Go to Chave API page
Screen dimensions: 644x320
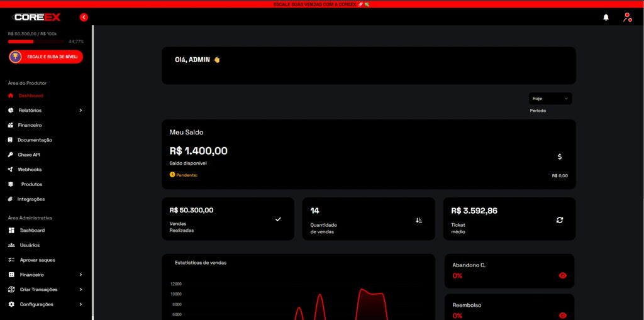(x=29, y=155)
